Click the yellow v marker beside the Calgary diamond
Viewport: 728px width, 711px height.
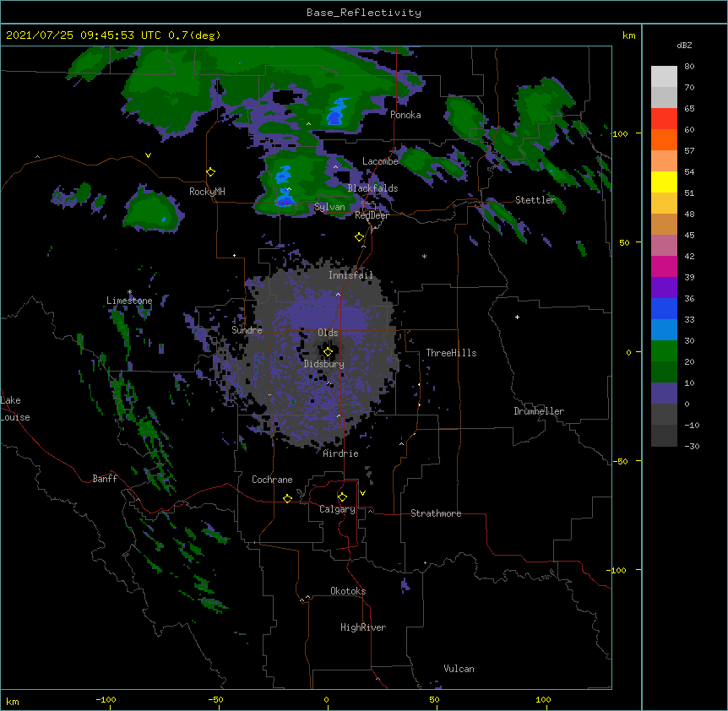[362, 493]
